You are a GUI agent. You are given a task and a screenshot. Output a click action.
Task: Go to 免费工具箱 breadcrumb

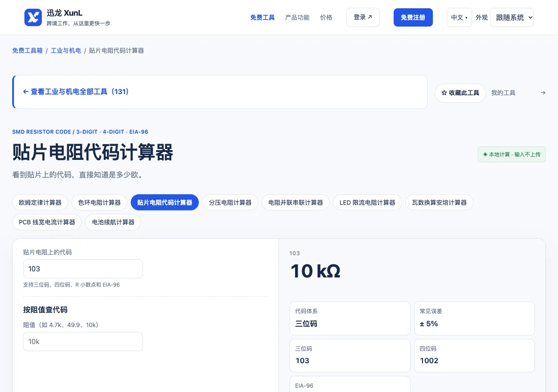coord(27,51)
